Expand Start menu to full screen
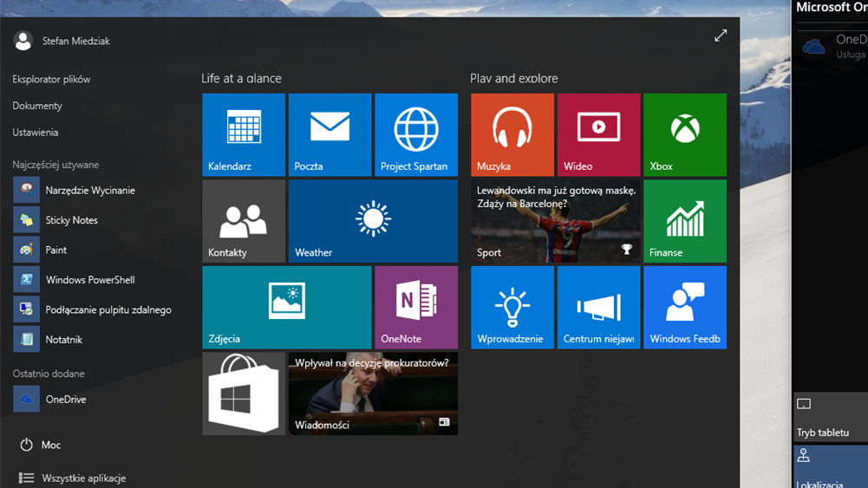Viewport: 868px width, 488px height. coord(721,36)
